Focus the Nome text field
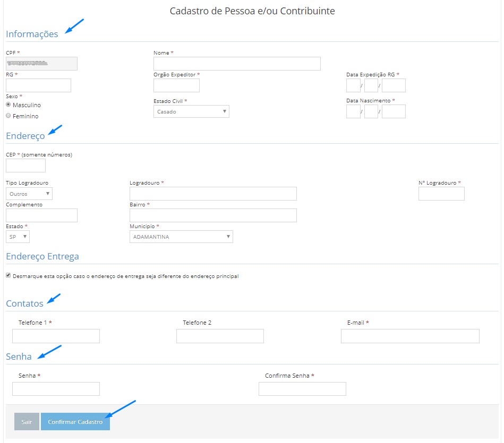 (237, 64)
